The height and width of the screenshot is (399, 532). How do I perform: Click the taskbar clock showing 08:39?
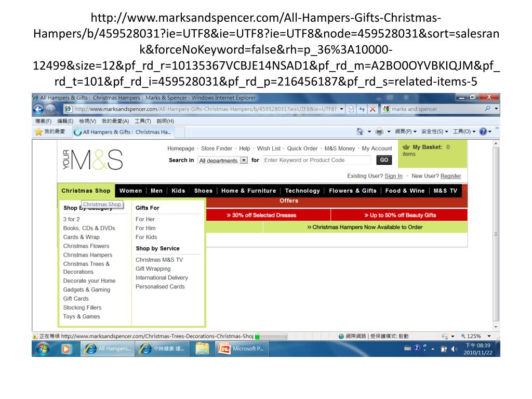click(x=477, y=349)
